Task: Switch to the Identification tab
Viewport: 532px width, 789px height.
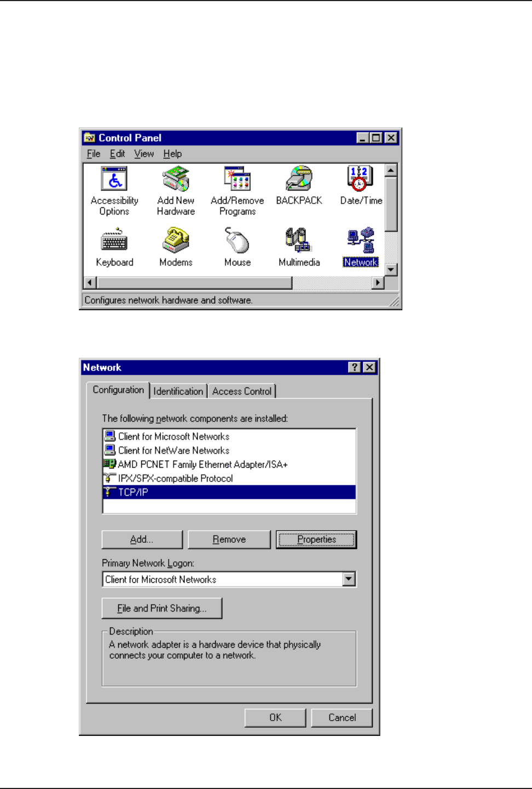Action: [178, 391]
